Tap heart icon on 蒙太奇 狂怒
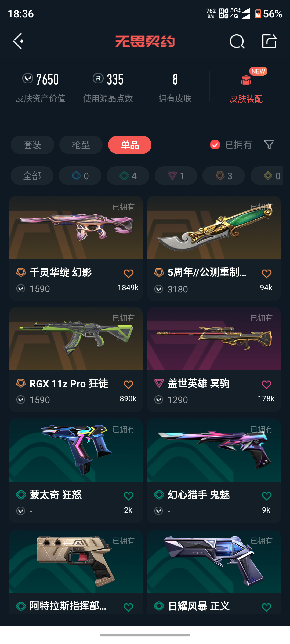Screen dimensions: 290x644 tap(129, 496)
